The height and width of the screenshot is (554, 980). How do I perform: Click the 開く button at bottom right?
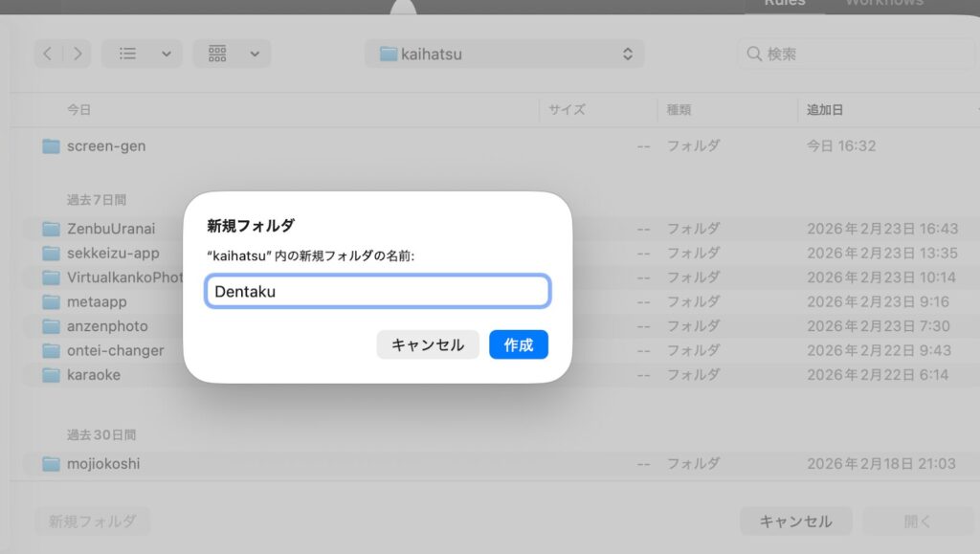pos(917,521)
